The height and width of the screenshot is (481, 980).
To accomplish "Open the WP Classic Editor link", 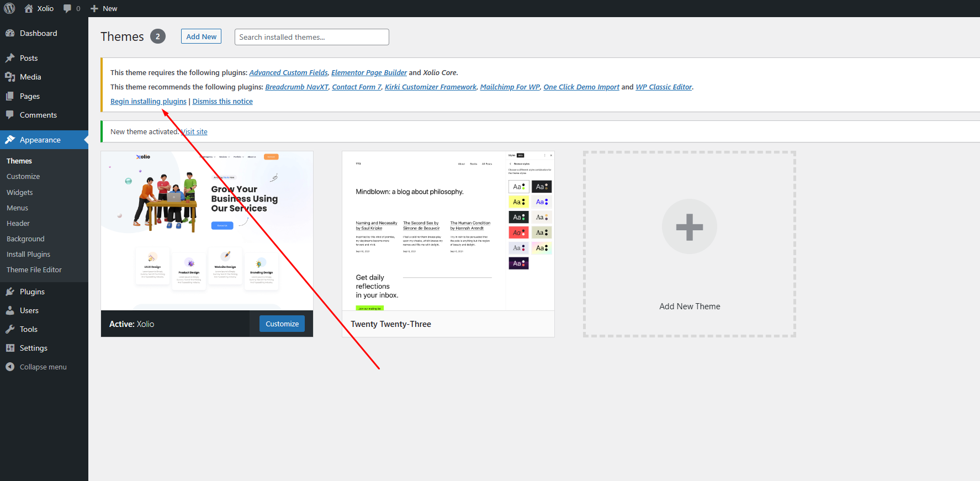I will (x=664, y=87).
